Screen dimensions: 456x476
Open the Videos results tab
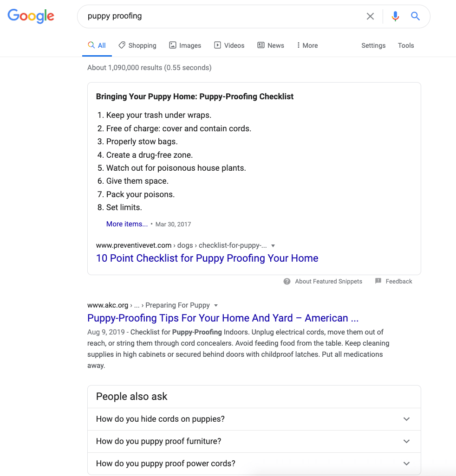click(229, 45)
